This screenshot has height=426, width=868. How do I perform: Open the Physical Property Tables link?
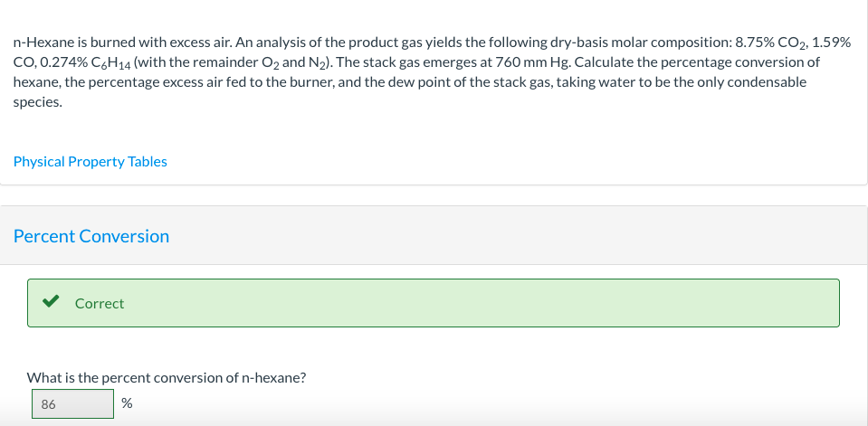tap(91, 162)
